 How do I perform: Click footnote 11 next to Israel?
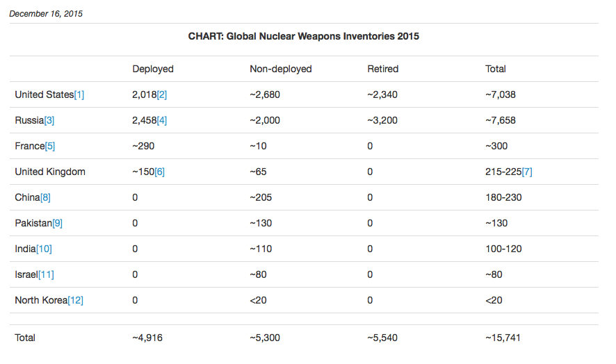coord(46,274)
